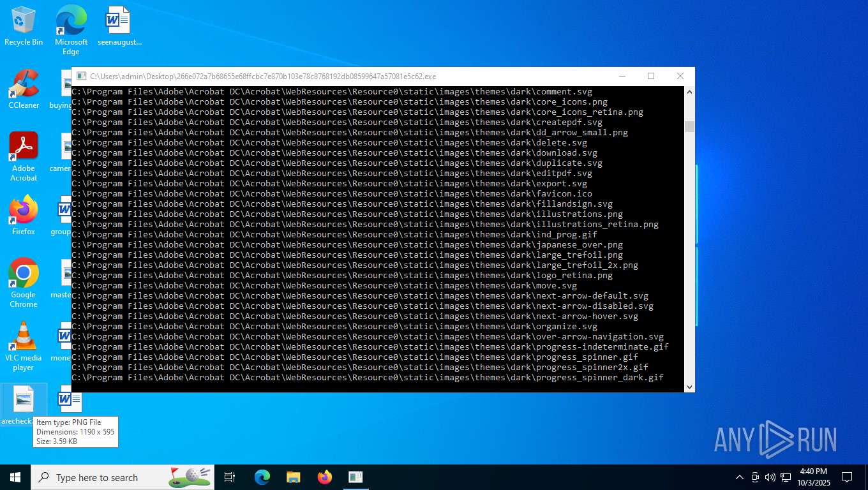Viewport: 868px width, 490px height.
Task: Click the console line ending move.svg
Action: [x=324, y=286]
